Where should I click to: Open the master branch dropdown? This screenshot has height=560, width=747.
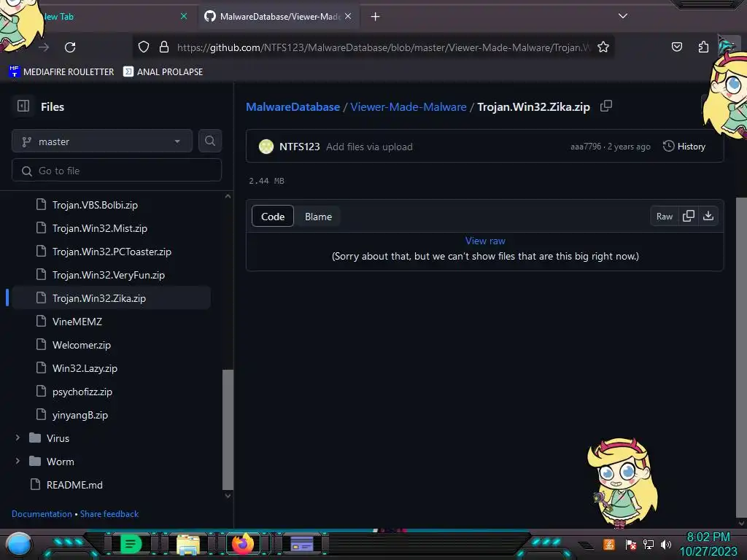pyautogui.click(x=102, y=141)
